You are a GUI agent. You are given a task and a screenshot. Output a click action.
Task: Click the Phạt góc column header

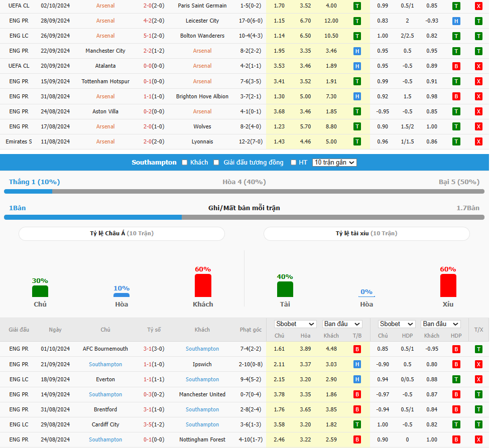(251, 330)
